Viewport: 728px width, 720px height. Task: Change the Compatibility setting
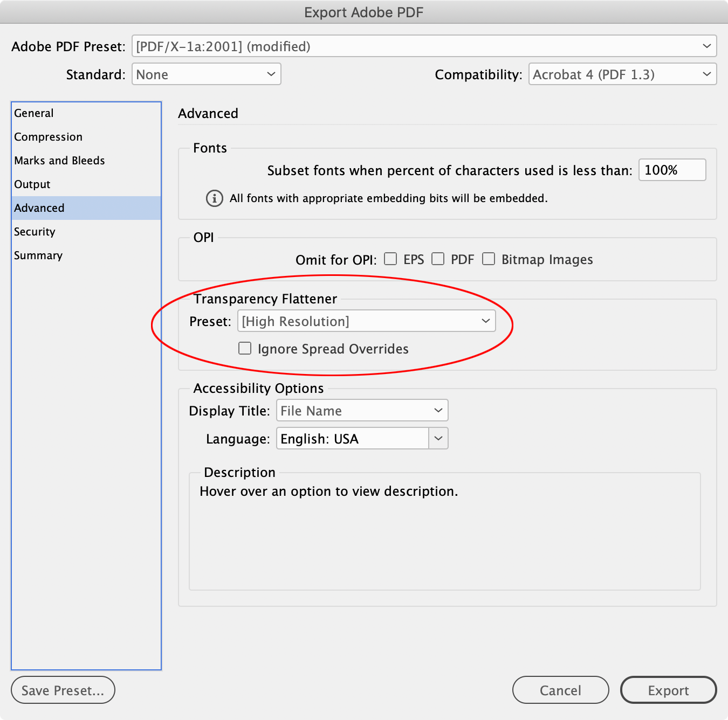(x=622, y=74)
